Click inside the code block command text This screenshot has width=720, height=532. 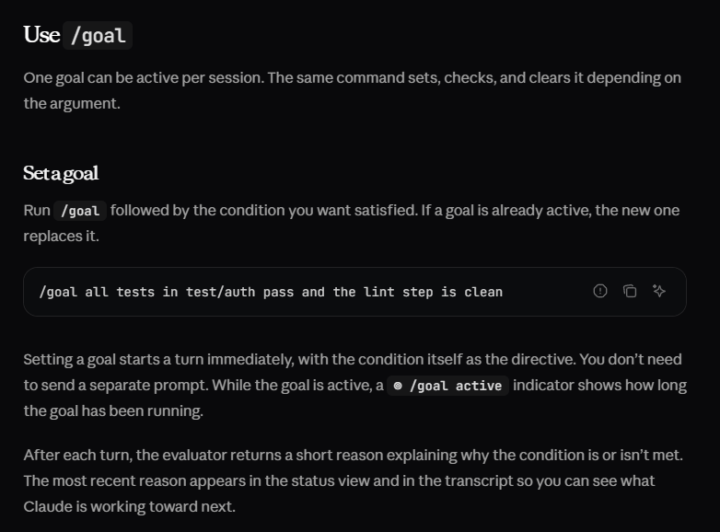271,292
